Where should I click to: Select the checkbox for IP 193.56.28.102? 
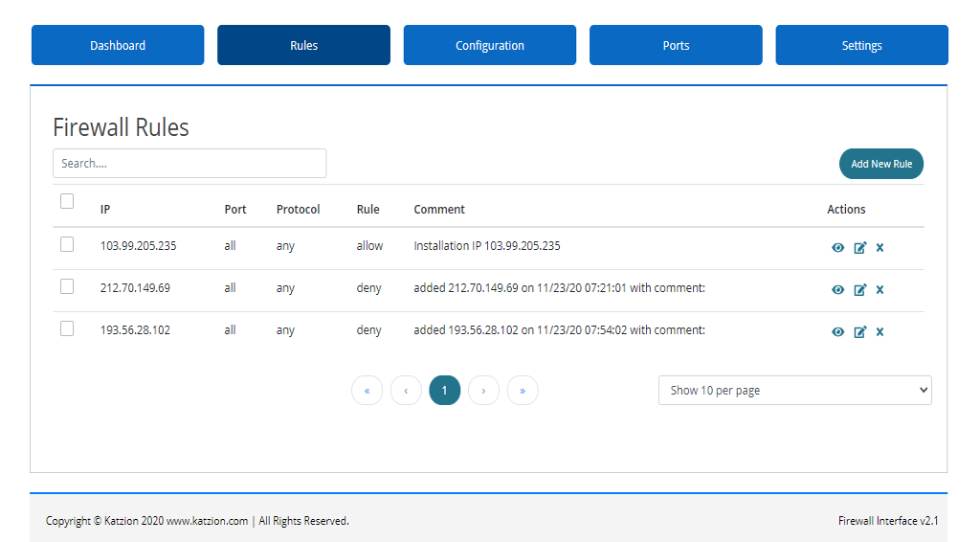pos(67,328)
